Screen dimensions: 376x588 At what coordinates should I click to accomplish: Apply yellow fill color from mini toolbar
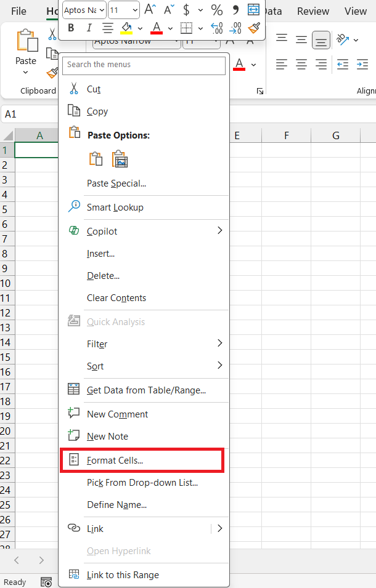point(126,28)
